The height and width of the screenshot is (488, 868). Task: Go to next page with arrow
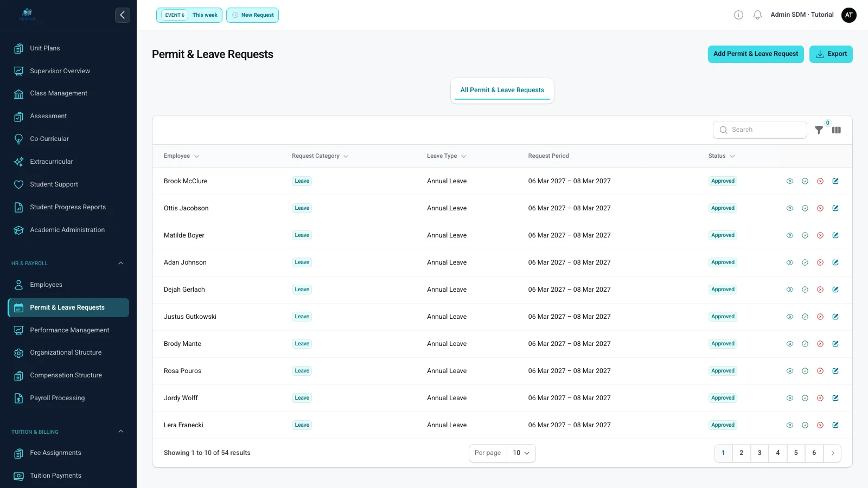[832, 453]
